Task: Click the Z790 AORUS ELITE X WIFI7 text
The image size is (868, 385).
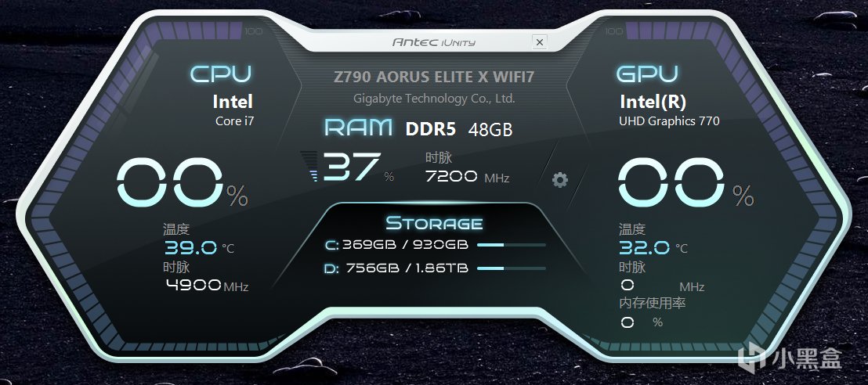Action: (x=434, y=77)
